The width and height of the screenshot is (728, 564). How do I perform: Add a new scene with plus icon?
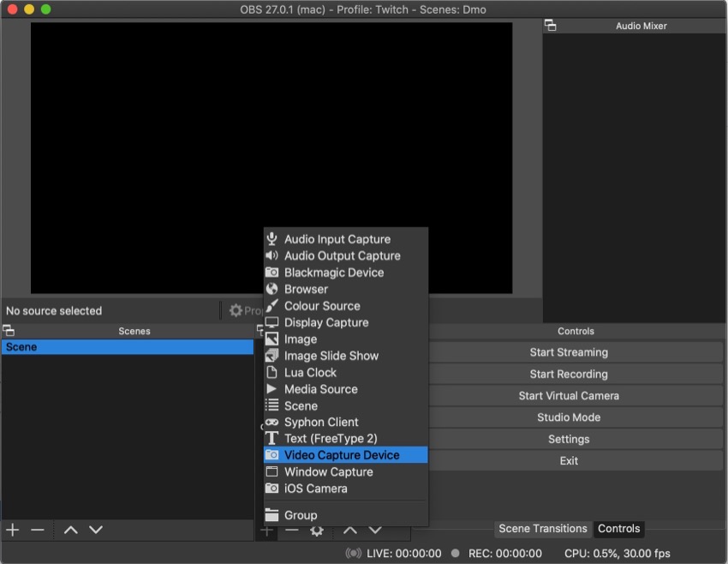click(x=13, y=530)
